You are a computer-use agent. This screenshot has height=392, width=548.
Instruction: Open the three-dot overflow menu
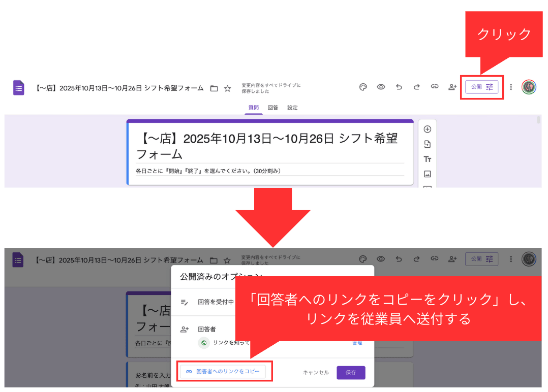click(511, 87)
